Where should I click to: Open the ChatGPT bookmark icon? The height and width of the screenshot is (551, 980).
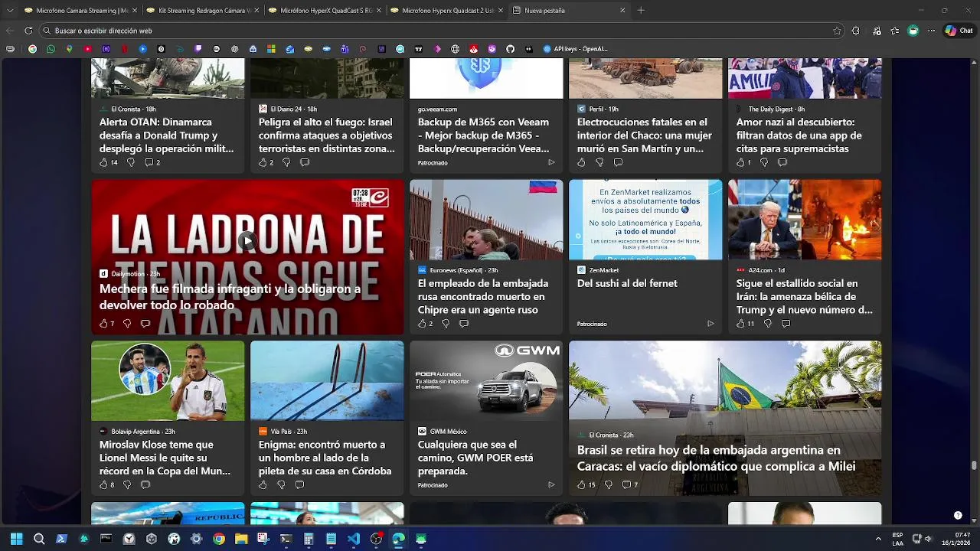point(234,49)
